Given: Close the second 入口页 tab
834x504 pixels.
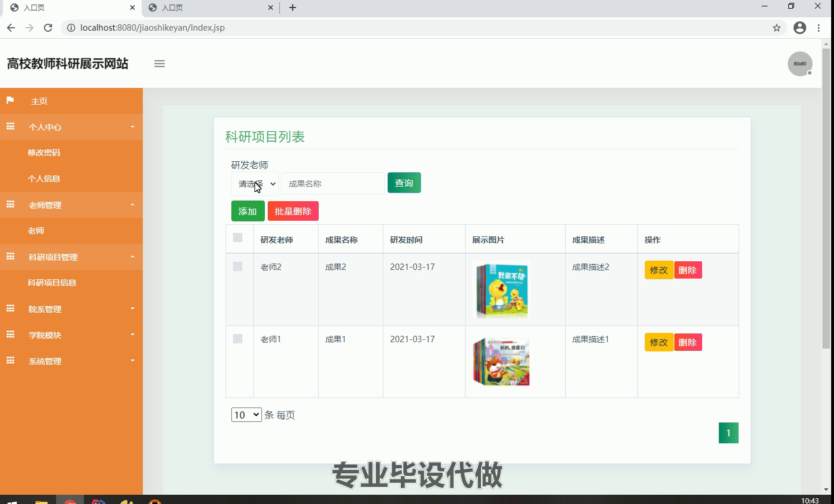Looking at the screenshot, I should click(271, 8).
